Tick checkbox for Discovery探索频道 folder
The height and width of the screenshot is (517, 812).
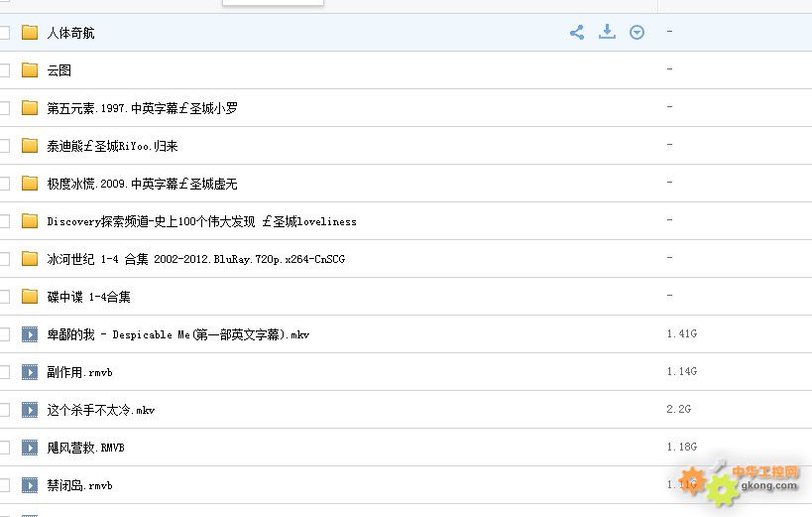[5, 221]
